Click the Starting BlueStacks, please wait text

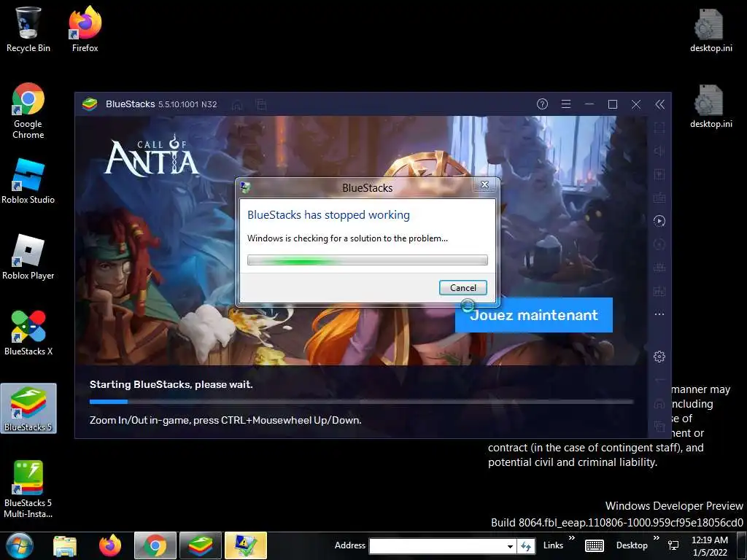171,384
